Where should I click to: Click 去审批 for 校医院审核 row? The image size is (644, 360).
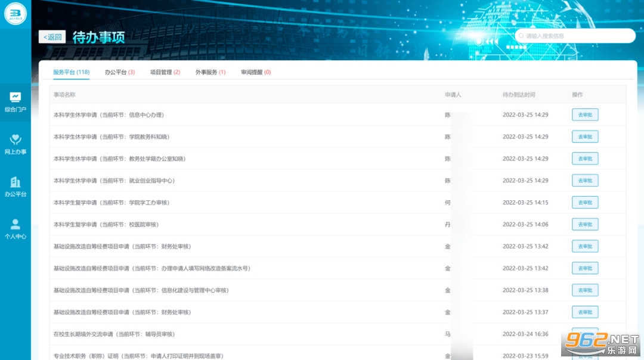(x=584, y=225)
